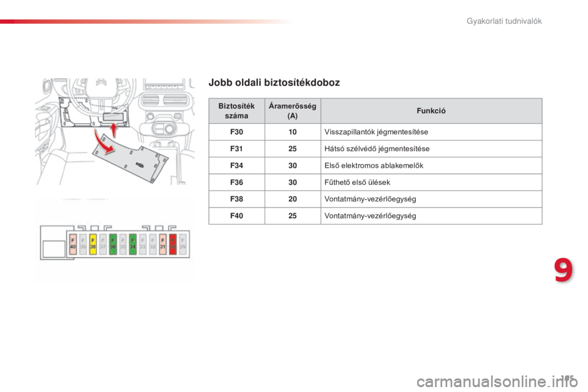Image resolution: width=588 pixels, height=392 pixels.
Task: Click the 'F31' table cell
Action: (x=236, y=149)
